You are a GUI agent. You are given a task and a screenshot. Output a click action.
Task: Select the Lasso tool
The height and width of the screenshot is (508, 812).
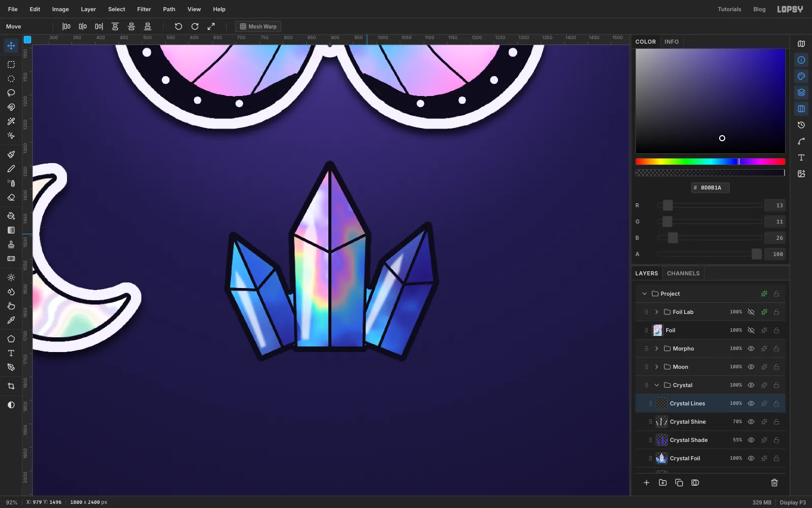pos(11,93)
